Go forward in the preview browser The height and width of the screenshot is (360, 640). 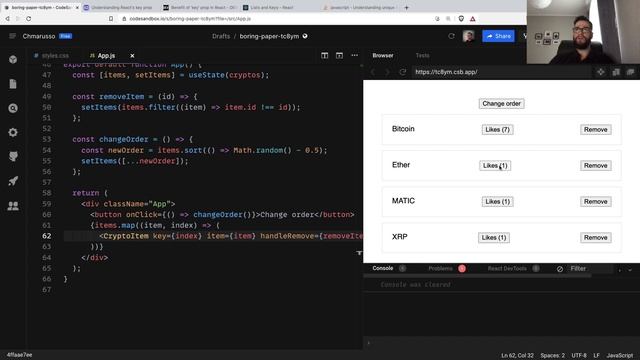[x=387, y=72]
